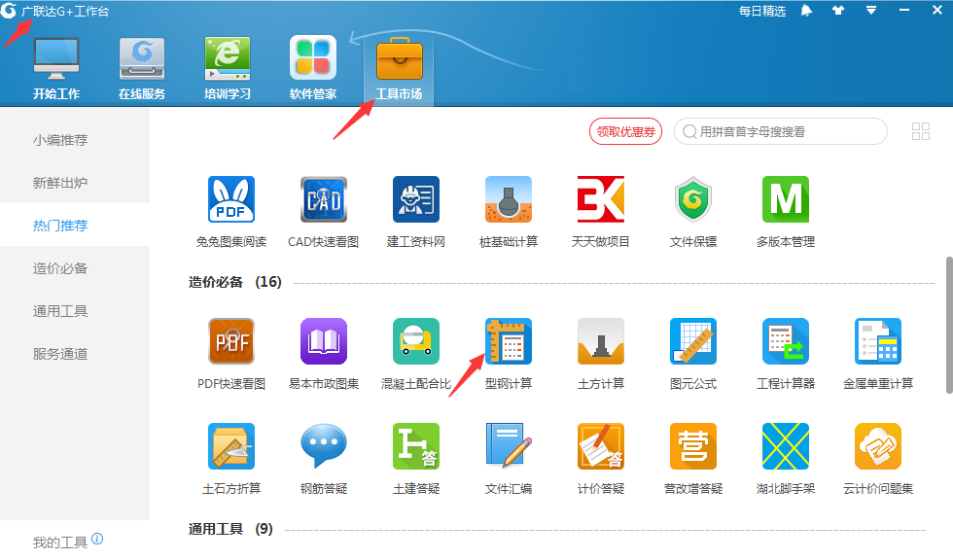Open 土方计算 tool
The image size is (953, 560).
[x=601, y=341]
